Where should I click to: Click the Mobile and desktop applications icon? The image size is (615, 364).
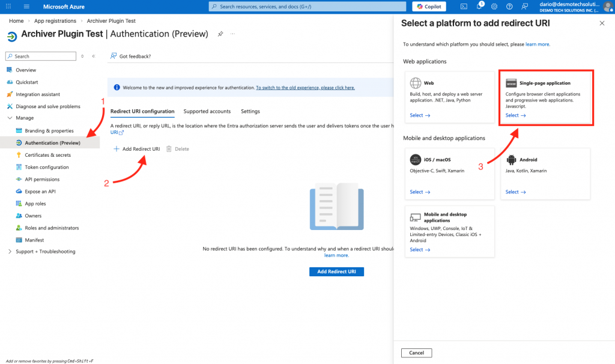pyautogui.click(x=416, y=217)
